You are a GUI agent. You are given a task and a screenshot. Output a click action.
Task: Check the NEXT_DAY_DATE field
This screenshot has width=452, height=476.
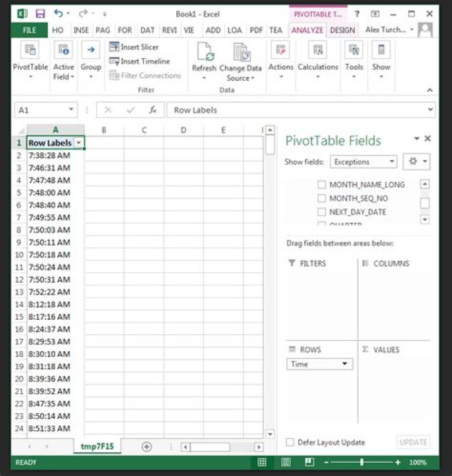[x=321, y=211]
